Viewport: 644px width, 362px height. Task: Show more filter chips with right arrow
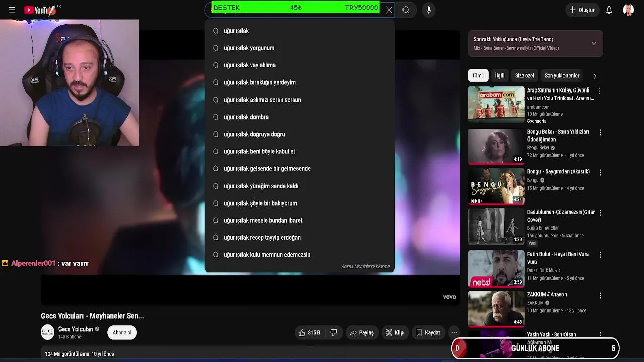click(595, 76)
